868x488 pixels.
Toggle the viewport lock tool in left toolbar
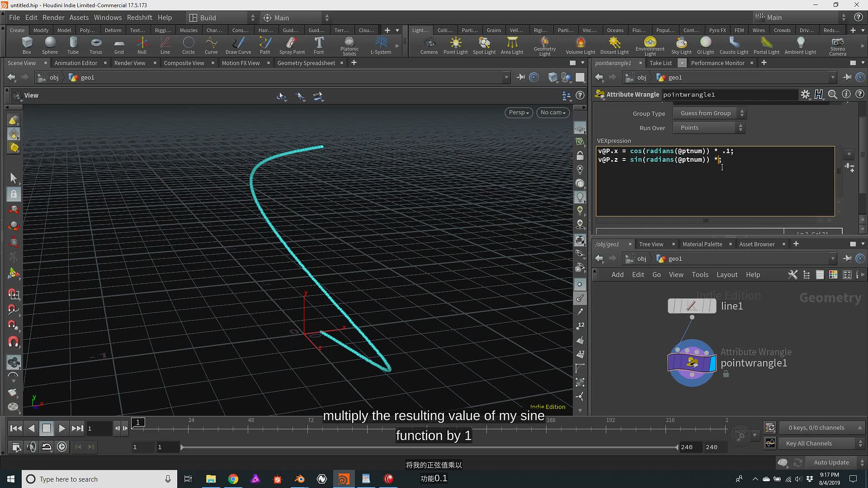pyautogui.click(x=14, y=194)
